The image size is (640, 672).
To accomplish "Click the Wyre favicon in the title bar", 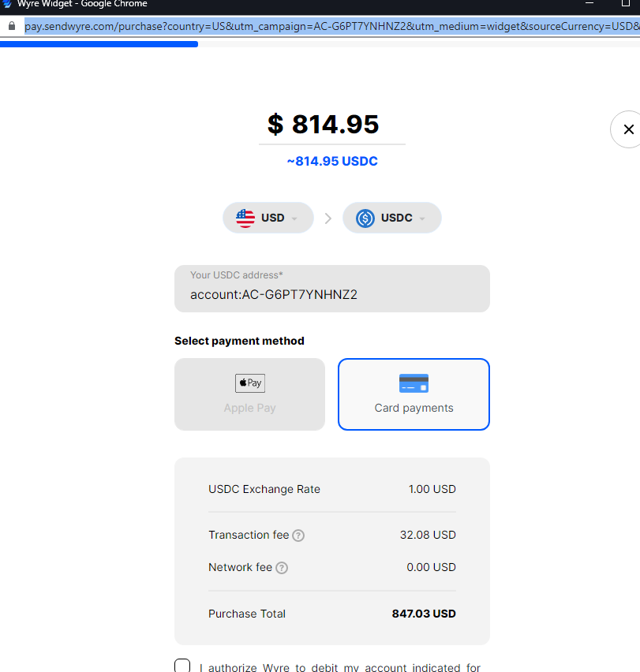I will 6,3.
